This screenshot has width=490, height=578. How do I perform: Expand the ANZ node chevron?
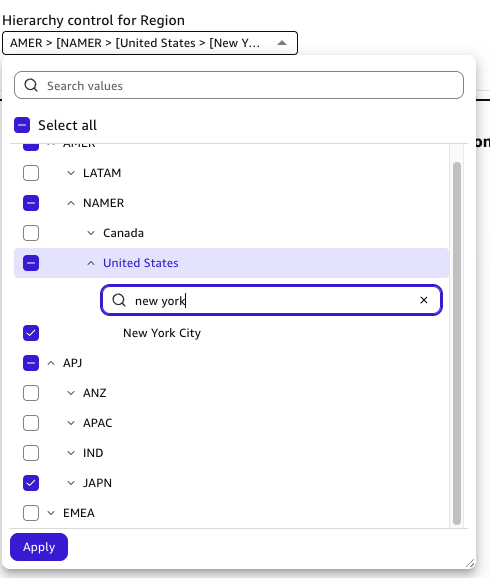click(x=71, y=393)
